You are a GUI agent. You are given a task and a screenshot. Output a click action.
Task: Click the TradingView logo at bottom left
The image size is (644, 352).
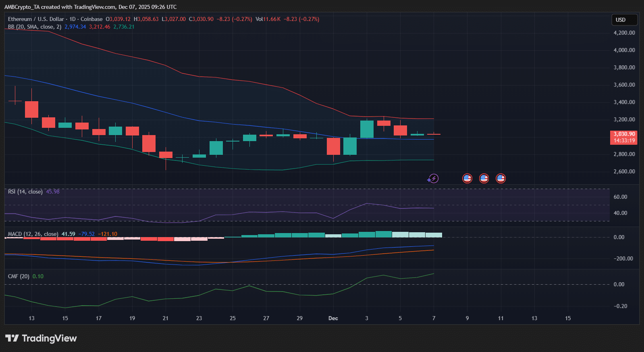pos(41,338)
